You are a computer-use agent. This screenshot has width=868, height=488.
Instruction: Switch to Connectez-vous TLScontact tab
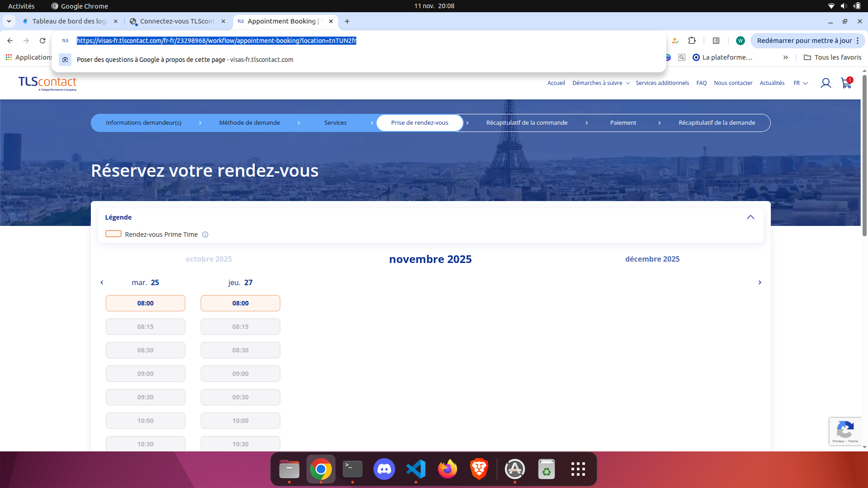pos(177,21)
